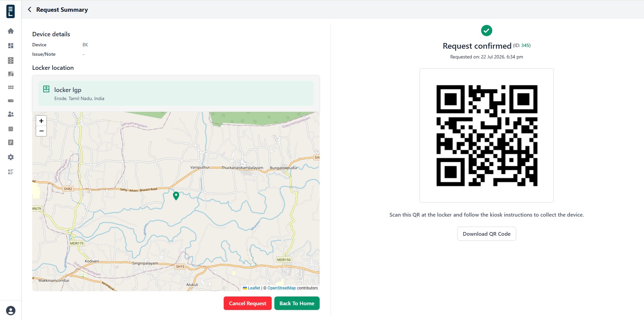Viewport: 644px width, 320px height.
Task: Click the MDR150 road marker on map
Action: [284, 260]
